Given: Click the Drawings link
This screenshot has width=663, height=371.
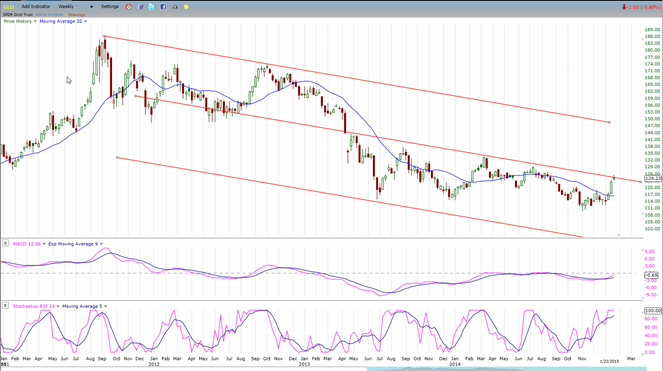Looking at the screenshot, I should (x=77, y=15).
